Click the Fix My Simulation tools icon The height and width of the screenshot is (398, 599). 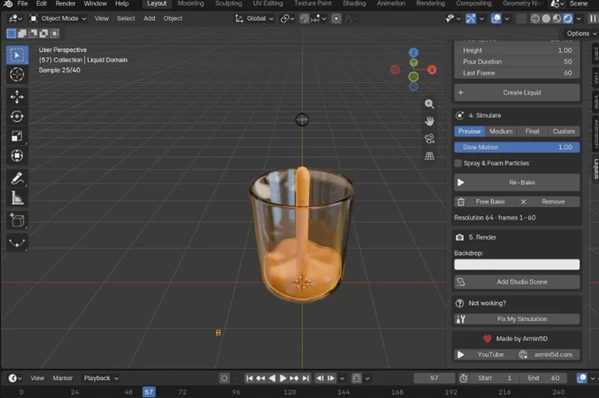[461, 319]
